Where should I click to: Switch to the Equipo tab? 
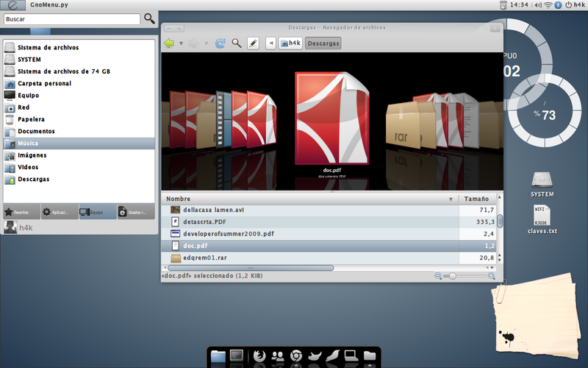(98, 212)
